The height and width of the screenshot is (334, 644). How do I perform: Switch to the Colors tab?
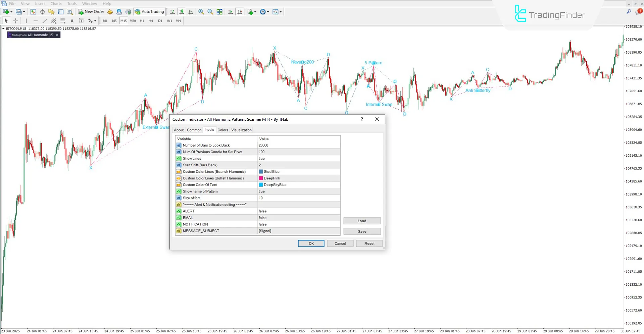tap(222, 130)
